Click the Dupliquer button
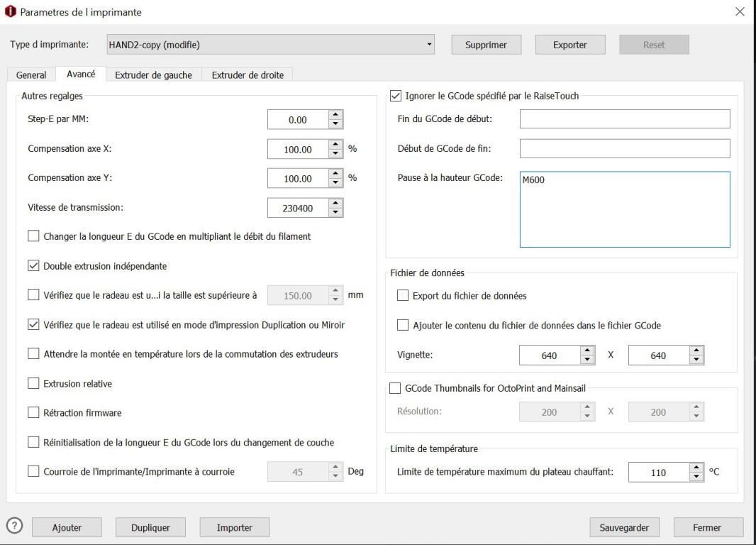This screenshot has width=756, height=545. (150, 527)
